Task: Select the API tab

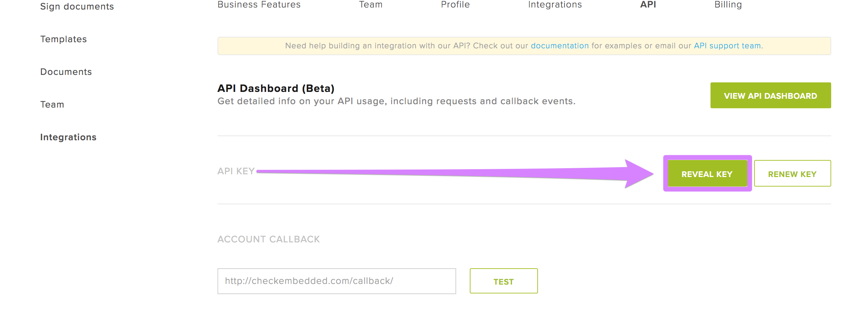Action: (648, 5)
